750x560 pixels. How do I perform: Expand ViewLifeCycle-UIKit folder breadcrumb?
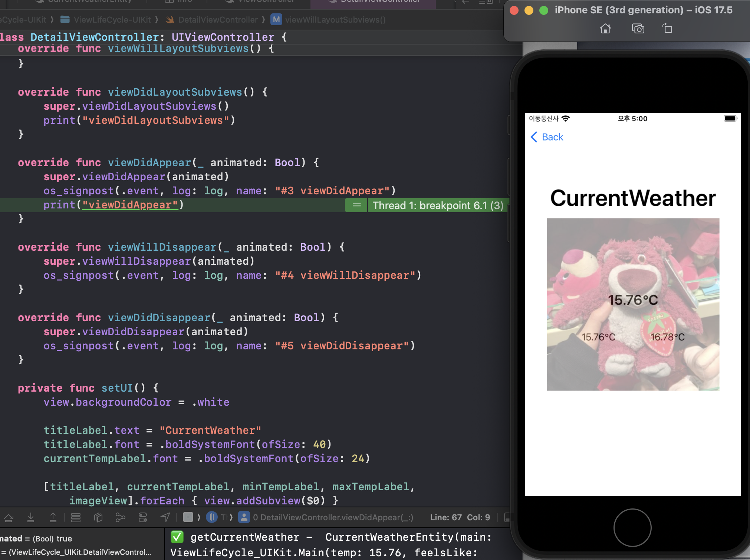click(x=112, y=20)
